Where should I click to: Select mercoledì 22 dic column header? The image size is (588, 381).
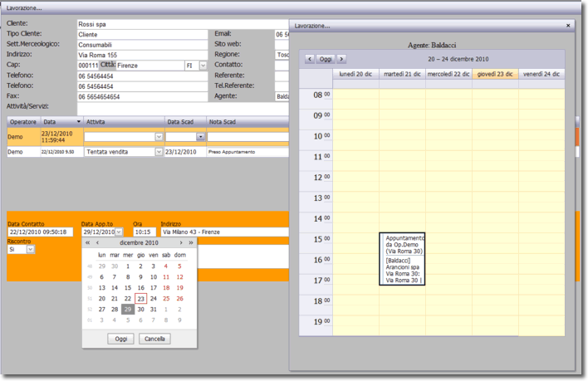click(x=448, y=74)
